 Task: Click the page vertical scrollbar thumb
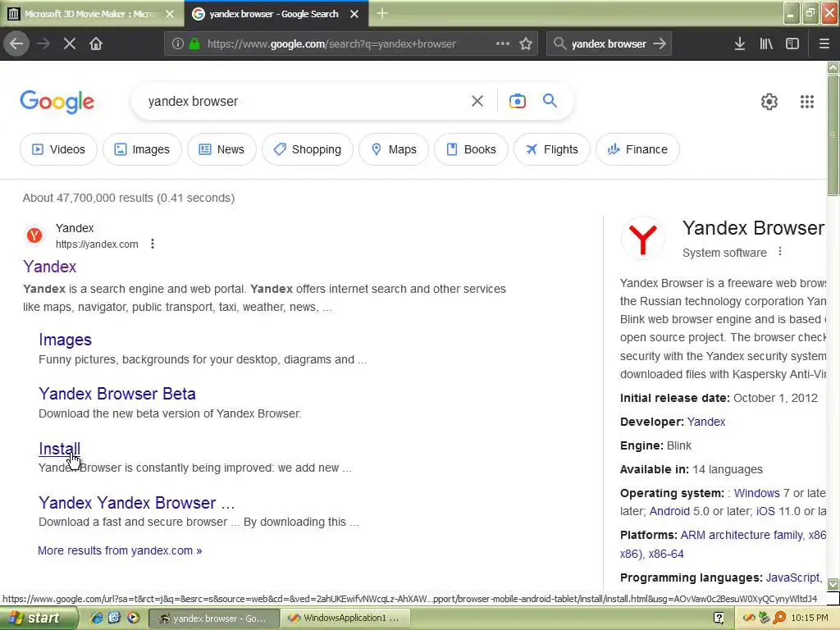pyautogui.click(x=833, y=135)
